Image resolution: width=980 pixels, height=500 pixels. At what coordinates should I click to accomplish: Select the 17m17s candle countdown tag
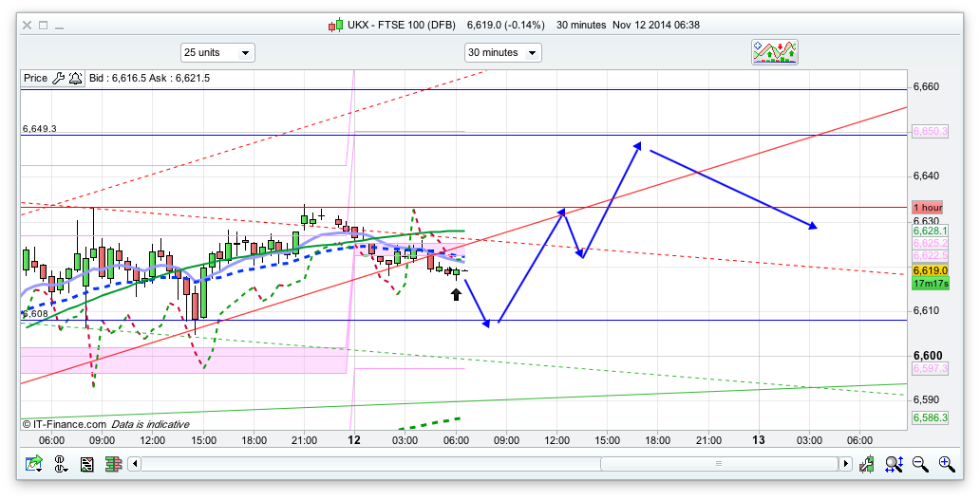pyautogui.click(x=931, y=284)
